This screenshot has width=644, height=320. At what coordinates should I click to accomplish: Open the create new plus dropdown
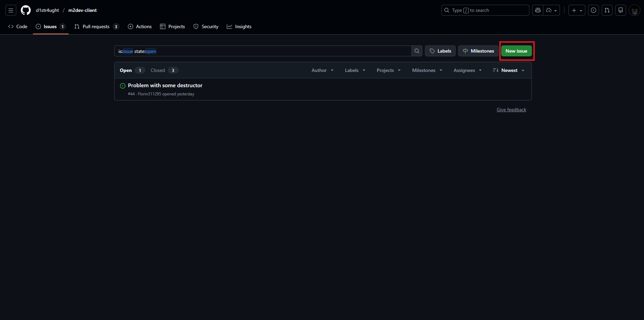[x=577, y=11]
